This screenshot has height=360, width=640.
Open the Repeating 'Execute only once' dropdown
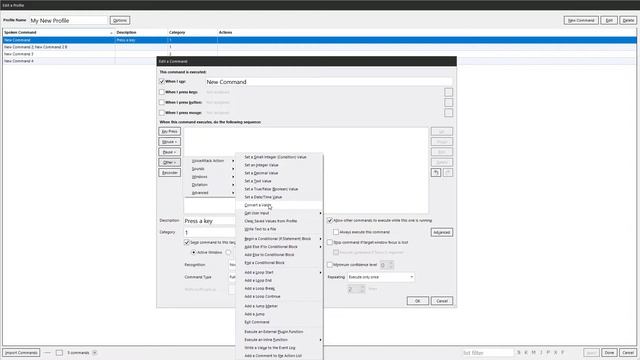coord(381,277)
